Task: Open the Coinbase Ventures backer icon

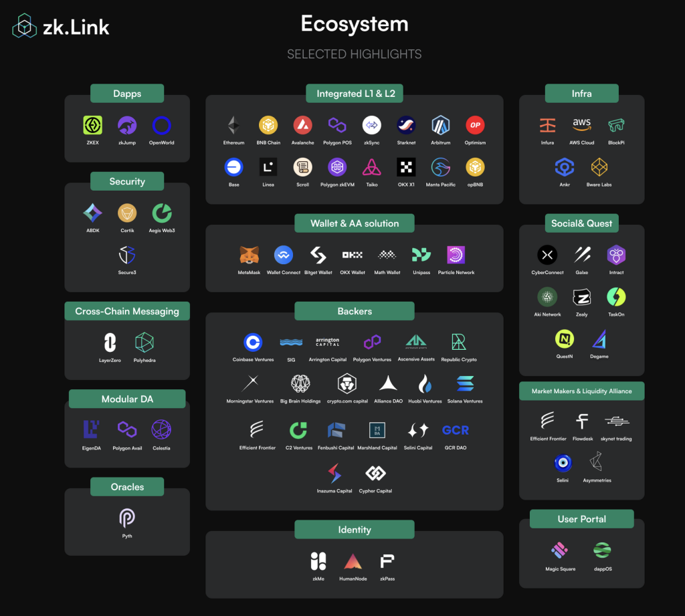Action: [253, 342]
